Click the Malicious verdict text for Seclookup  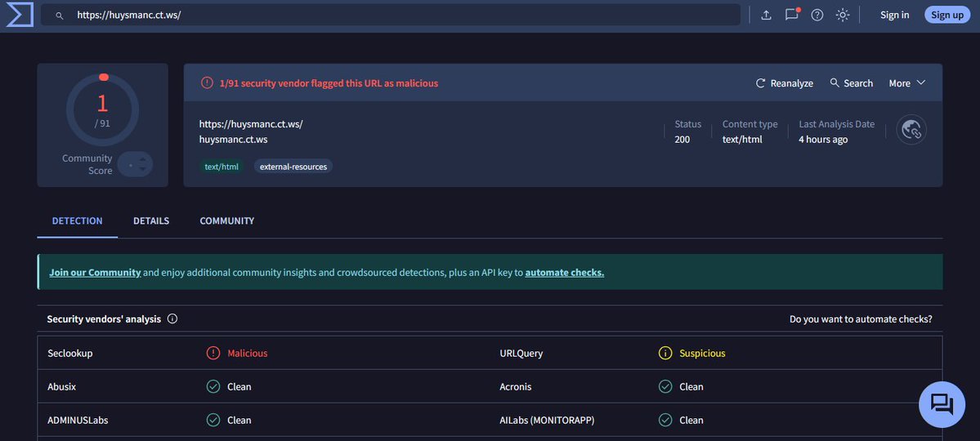(248, 354)
